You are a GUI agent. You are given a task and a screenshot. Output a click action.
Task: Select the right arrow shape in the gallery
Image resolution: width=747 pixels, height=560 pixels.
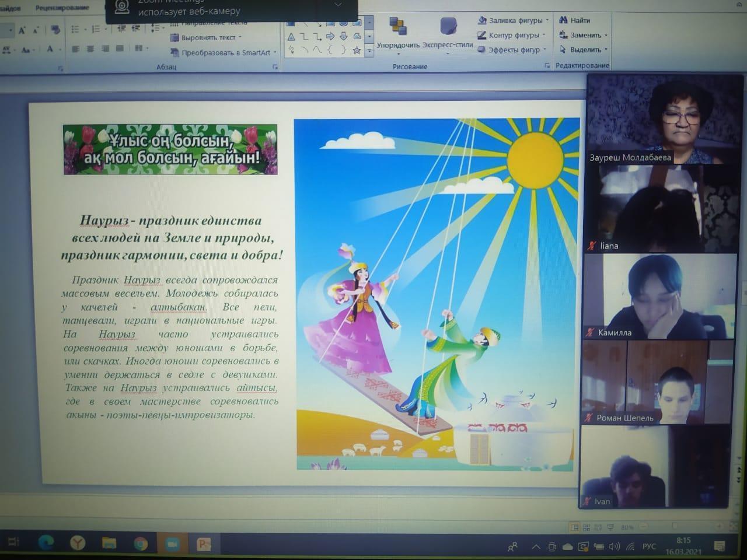330,37
